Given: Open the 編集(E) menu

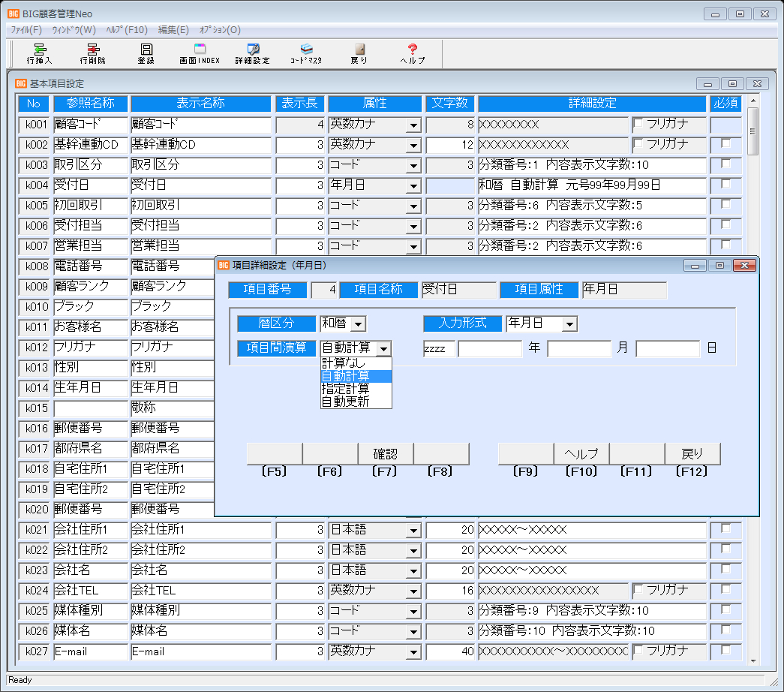Looking at the screenshot, I should click(173, 30).
